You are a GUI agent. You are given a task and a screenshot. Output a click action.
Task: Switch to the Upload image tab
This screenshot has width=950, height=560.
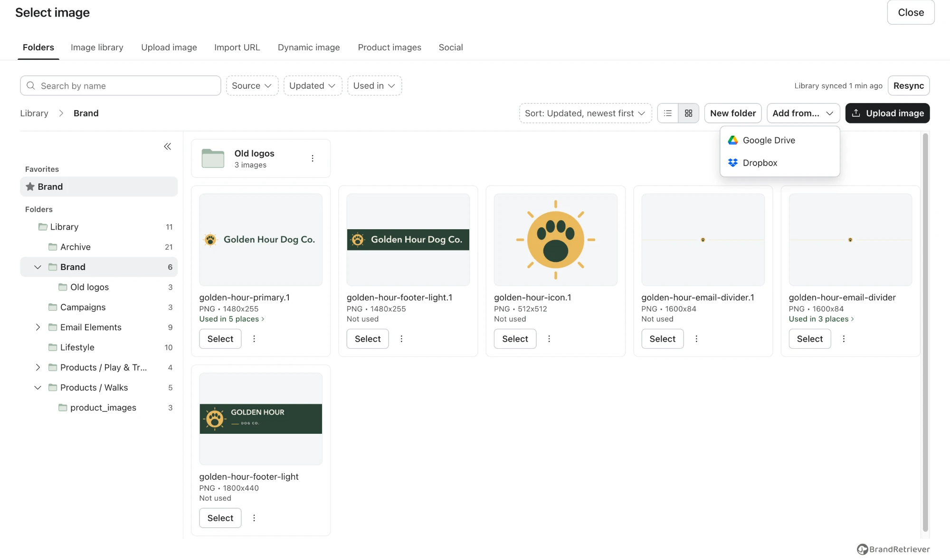point(169,47)
